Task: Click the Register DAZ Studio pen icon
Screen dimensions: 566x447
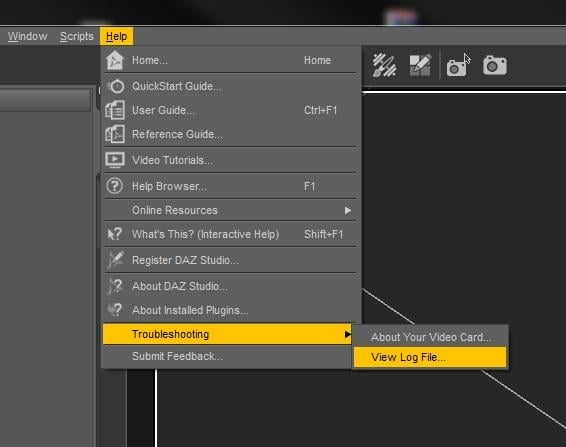Action: 116,260
